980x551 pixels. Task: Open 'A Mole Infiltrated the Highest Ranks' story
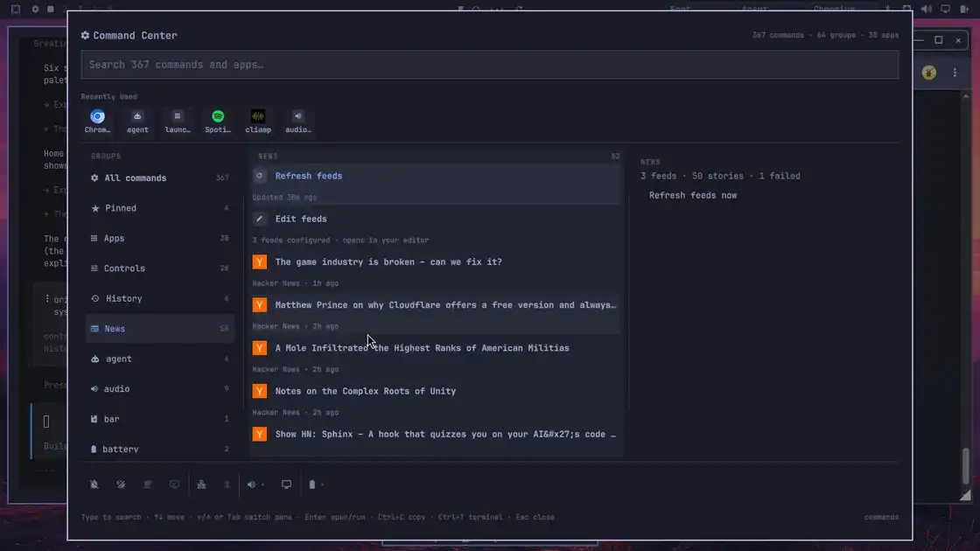click(436, 358)
